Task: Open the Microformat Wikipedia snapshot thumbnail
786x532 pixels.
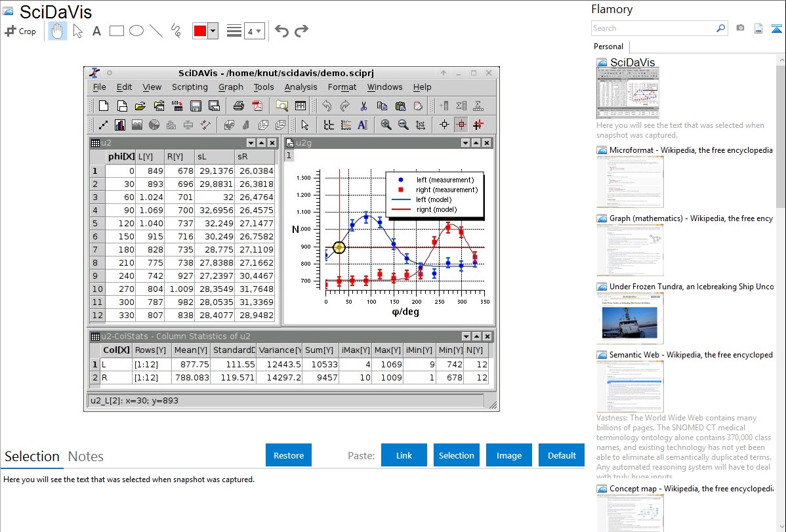Action: point(630,182)
